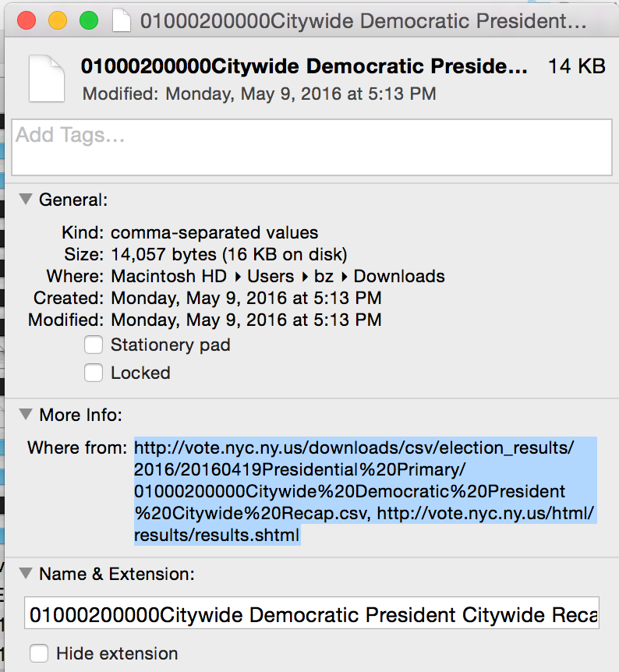Click the filename field under Name & Extension
Image resolution: width=619 pixels, height=672 pixels.
tap(311, 615)
